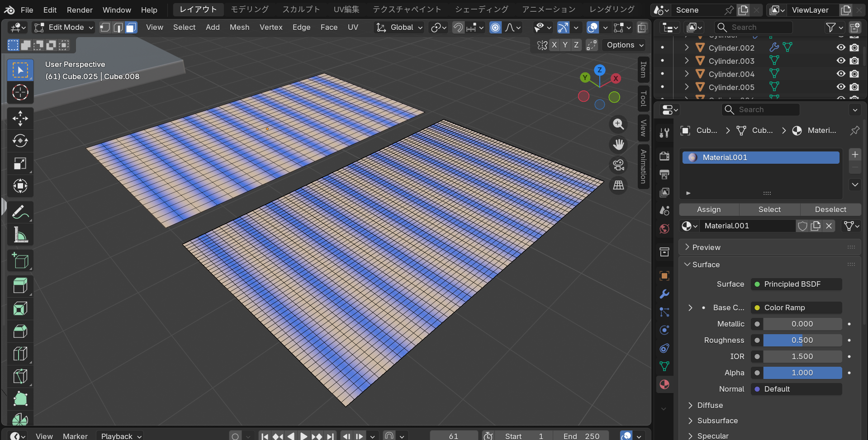Disable rendering for Cylinder.004
Viewport: 868px width, 440px height.
pos(854,74)
